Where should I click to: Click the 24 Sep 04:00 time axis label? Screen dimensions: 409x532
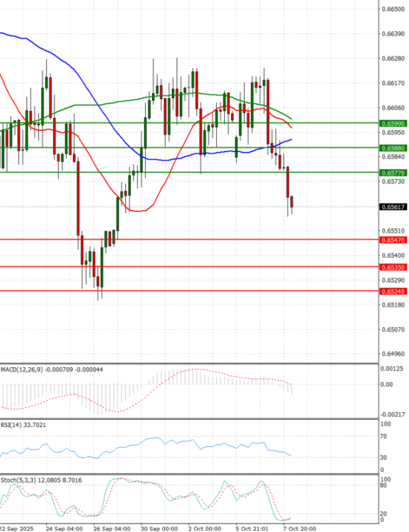[64, 527]
